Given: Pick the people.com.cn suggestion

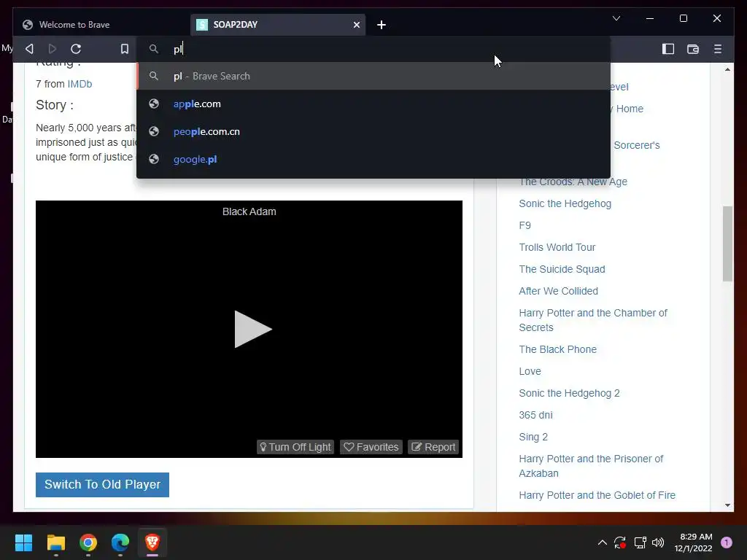Looking at the screenshot, I should (373, 131).
